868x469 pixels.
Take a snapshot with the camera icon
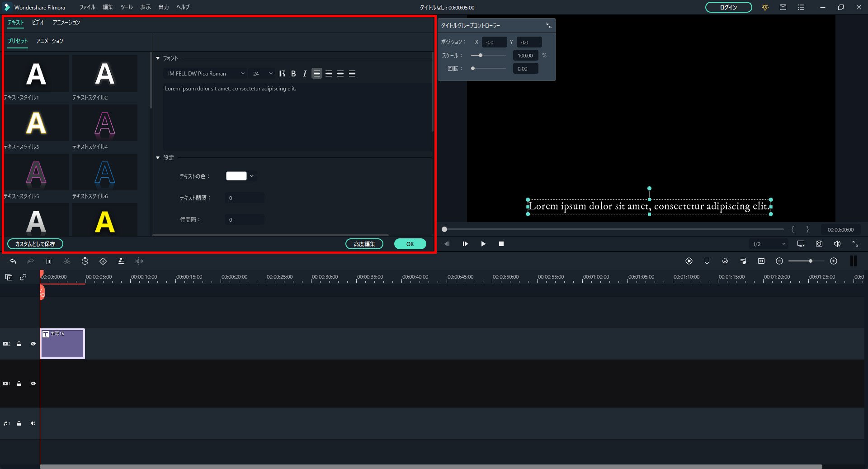(819, 244)
